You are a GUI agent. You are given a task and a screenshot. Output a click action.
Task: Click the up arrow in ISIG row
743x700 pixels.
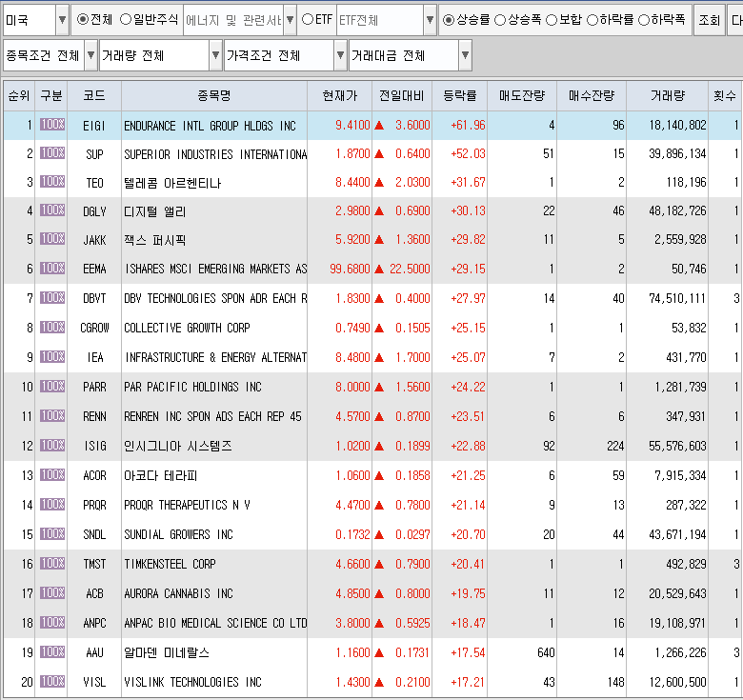pyautogui.click(x=379, y=446)
